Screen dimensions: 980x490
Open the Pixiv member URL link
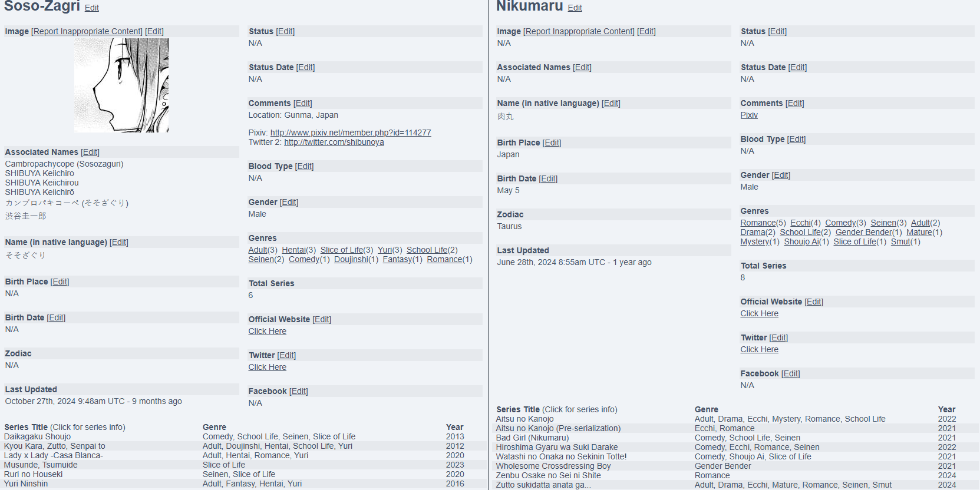(351, 133)
